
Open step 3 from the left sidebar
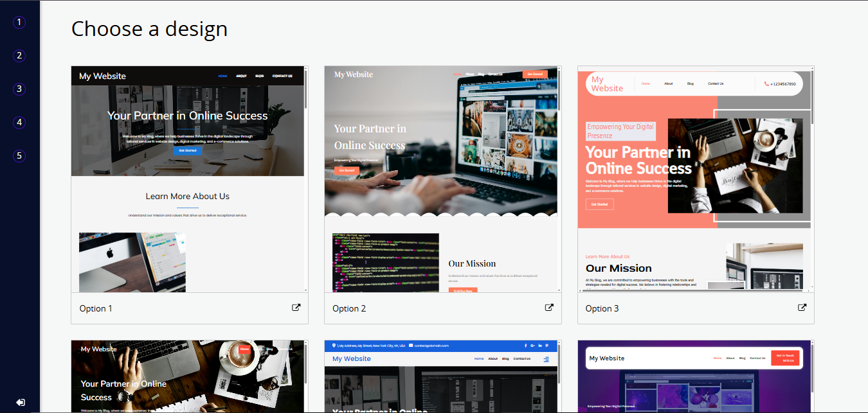[19, 89]
